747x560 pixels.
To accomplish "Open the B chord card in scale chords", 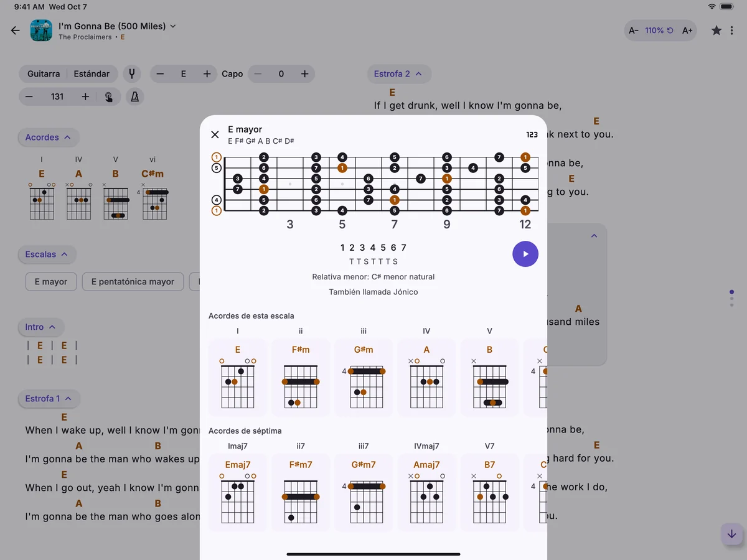I will (x=489, y=377).
